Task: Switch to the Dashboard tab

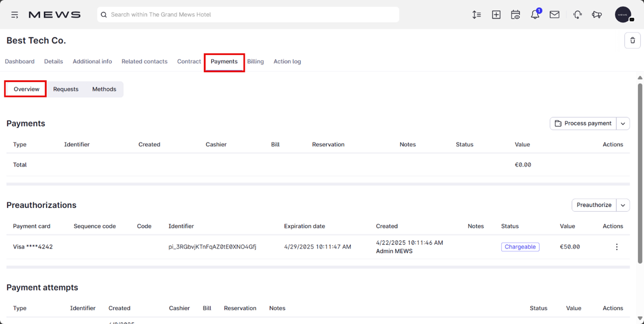Action: [x=20, y=61]
